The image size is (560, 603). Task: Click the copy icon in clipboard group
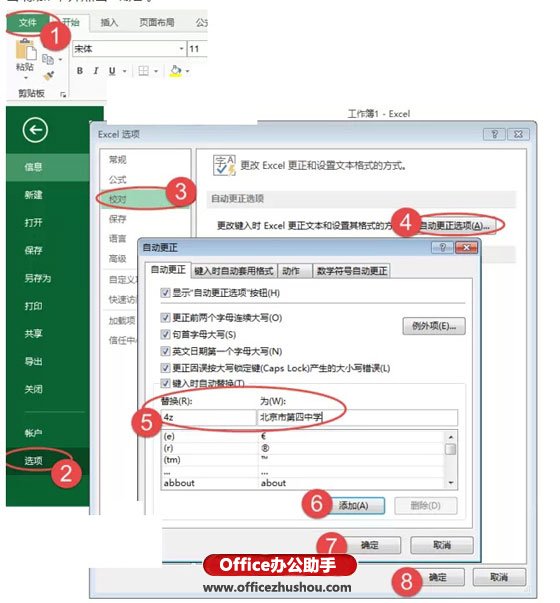[x=48, y=59]
